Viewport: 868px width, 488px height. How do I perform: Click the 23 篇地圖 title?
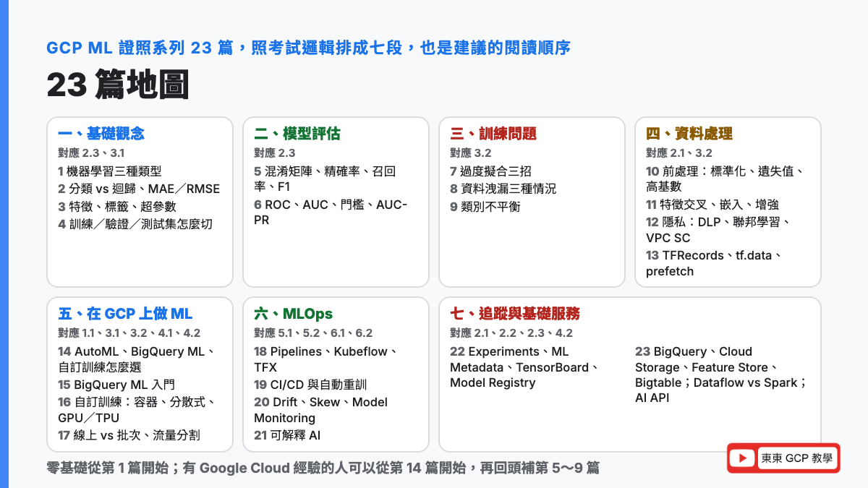pyautogui.click(x=118, y=85)
